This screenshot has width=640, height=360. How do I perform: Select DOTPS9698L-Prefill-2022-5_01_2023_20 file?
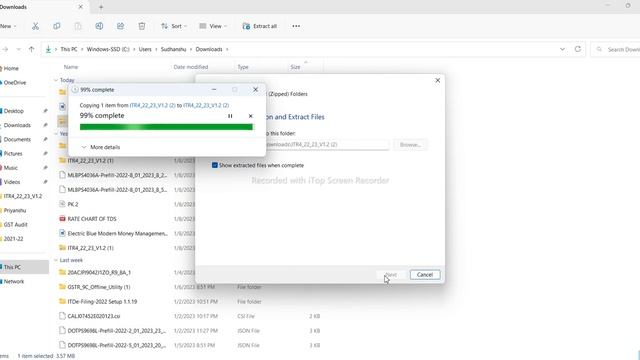[x=117, y=345]
